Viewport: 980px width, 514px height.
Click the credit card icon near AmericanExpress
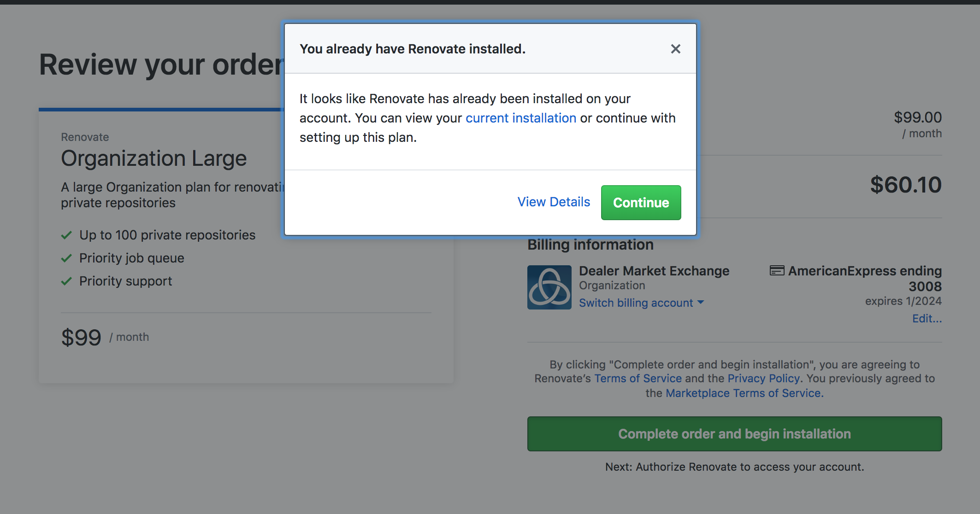click(777, 271)
